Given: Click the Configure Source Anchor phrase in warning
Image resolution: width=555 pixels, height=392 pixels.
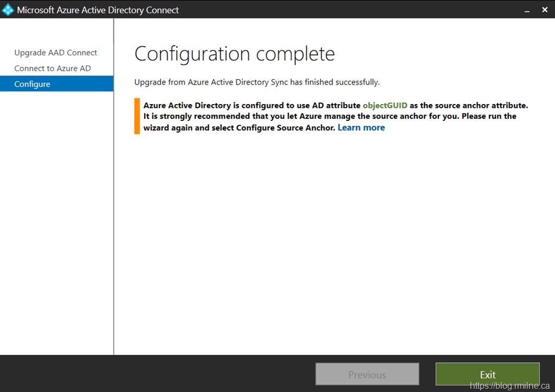Looking at the screenshot, I should pyautogui.click(x=285, y=127).
